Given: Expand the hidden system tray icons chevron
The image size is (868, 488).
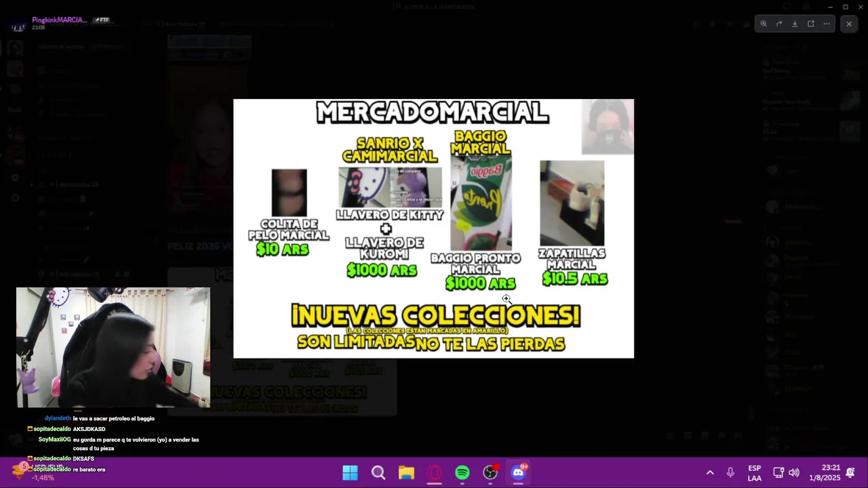Looking at the screenshot, I should 710,472.
